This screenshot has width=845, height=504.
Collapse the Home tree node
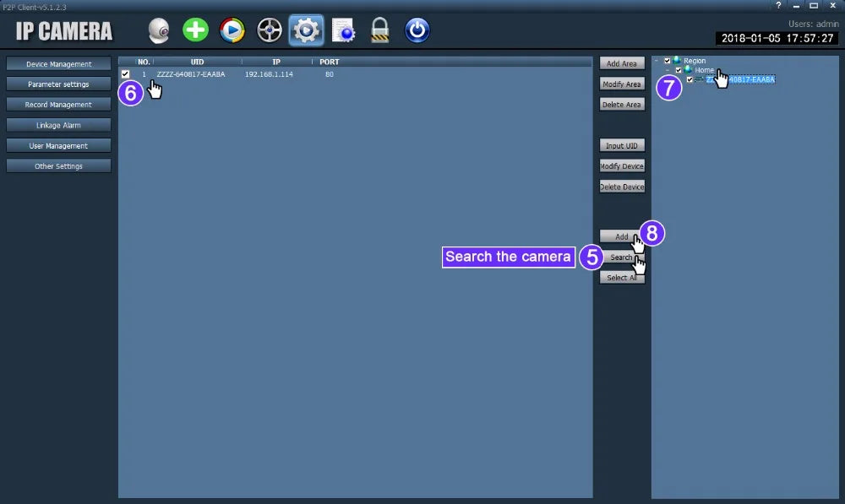pyautogui.click(x=668, y=70)
